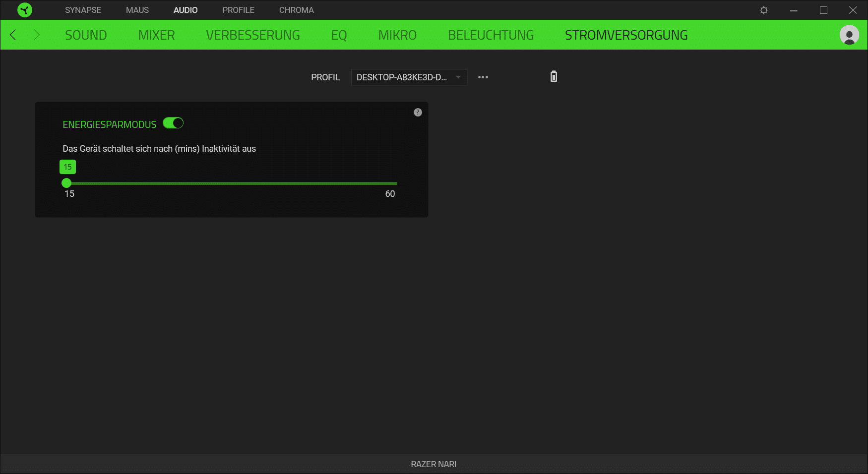Open the Maus top menu
Screen dimensions: 868x474
137,10
